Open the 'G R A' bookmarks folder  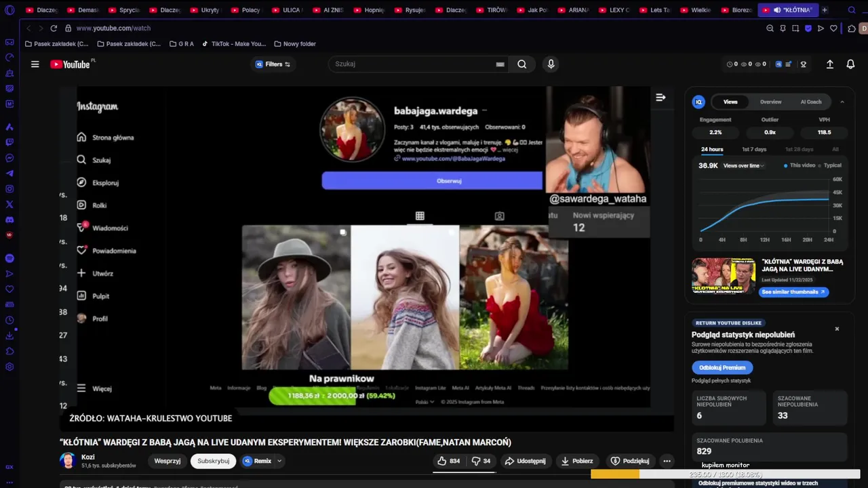(x=180, y=44)
